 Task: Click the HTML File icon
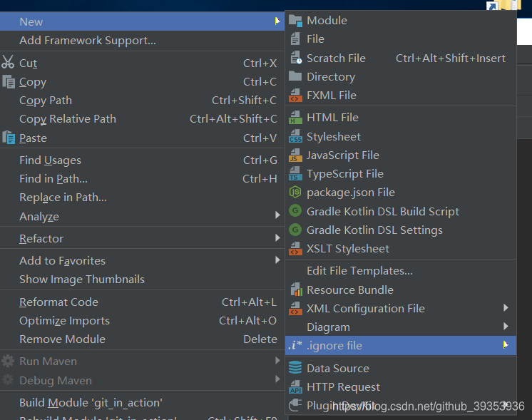coord(295,118)
